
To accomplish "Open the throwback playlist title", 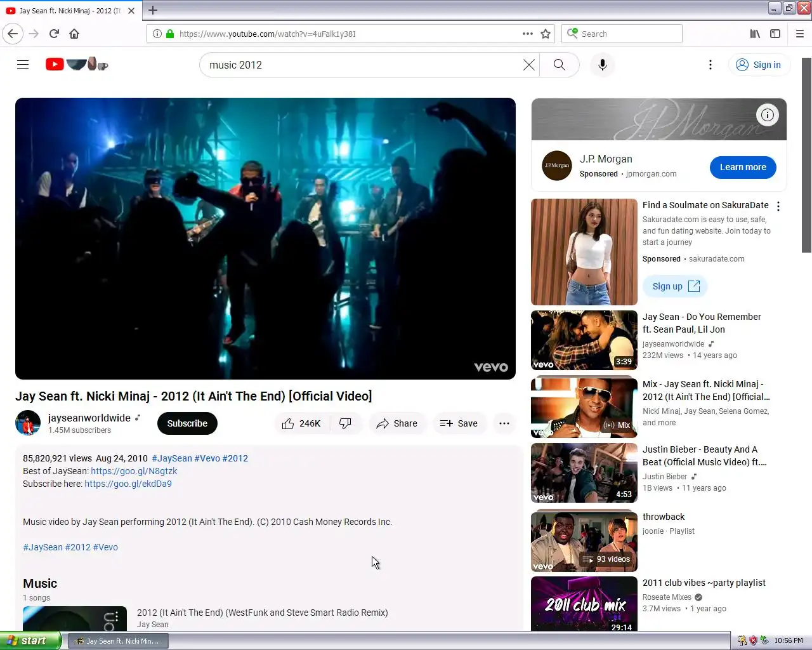I will point(664,517).
